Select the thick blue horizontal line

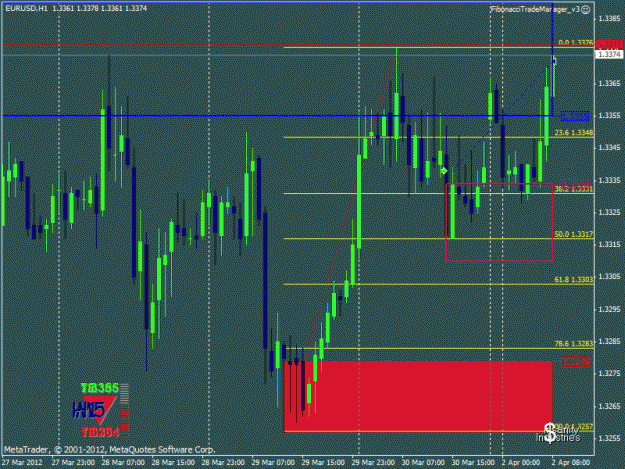pos(277,116)
